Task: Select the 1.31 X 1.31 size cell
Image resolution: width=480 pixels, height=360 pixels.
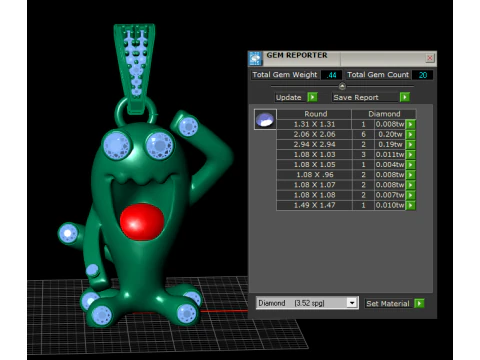Action: [314, 124]
